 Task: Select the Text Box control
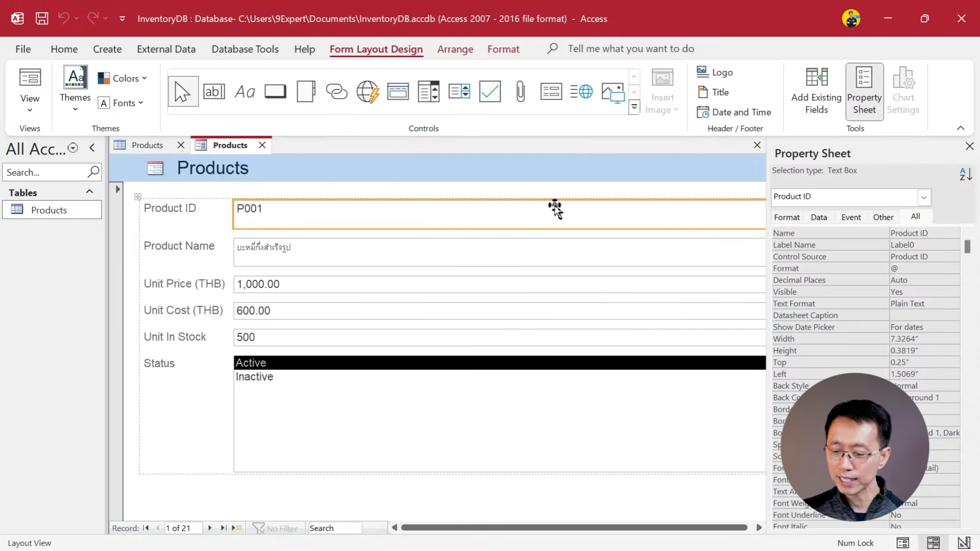214,91
